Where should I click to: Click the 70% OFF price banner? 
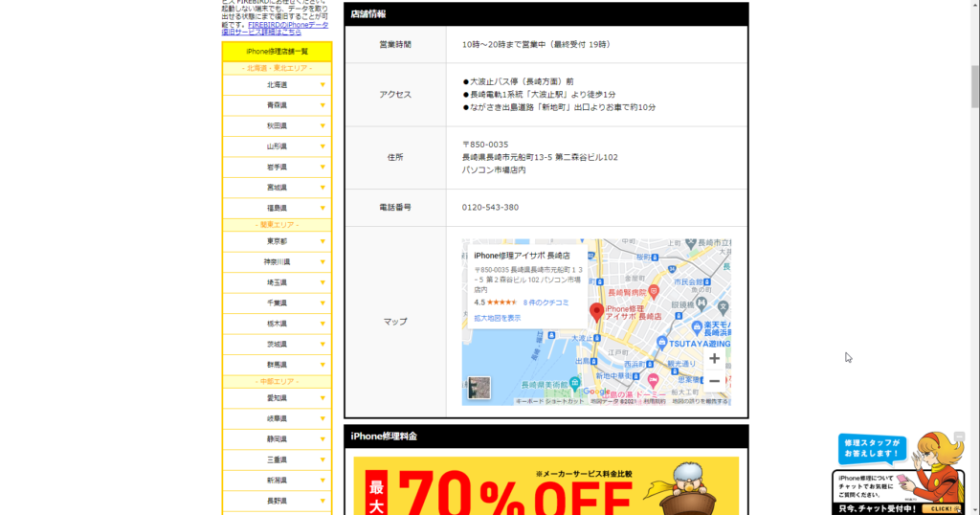coord(546,486)
